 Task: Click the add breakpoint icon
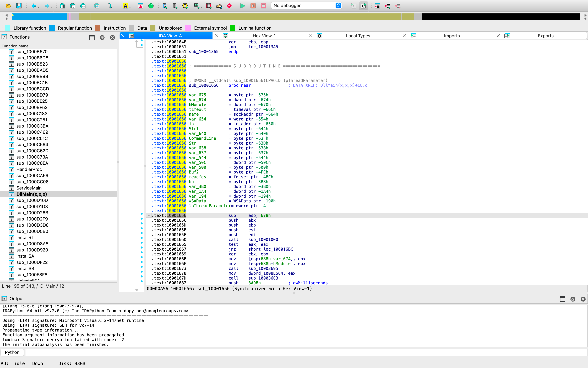pos(388,6)
